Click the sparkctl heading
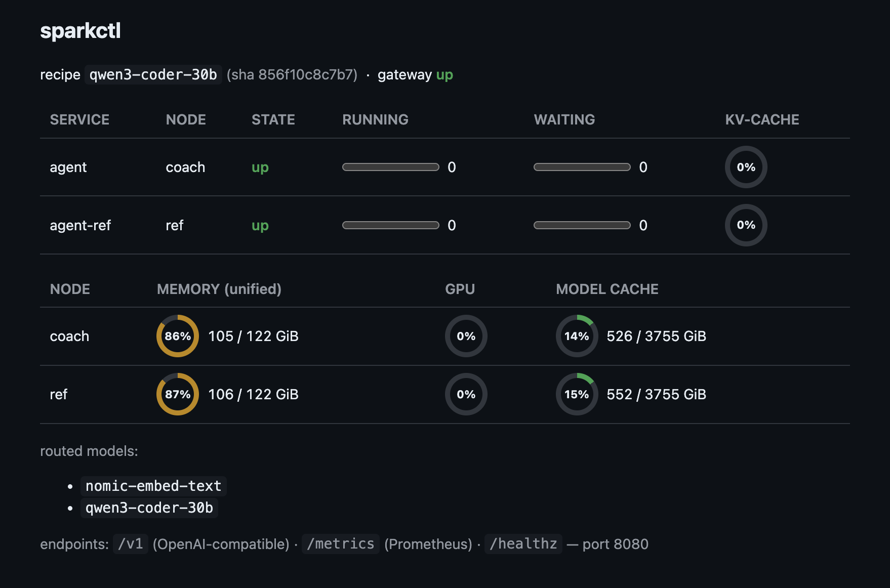This screenshot has height=588, width=890. 80,31
